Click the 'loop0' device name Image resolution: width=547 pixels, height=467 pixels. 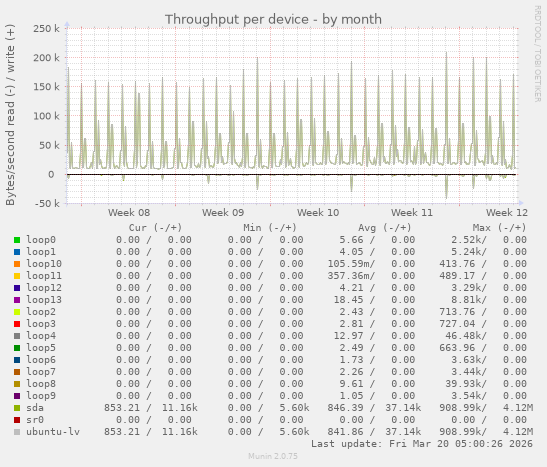[41, 240]
